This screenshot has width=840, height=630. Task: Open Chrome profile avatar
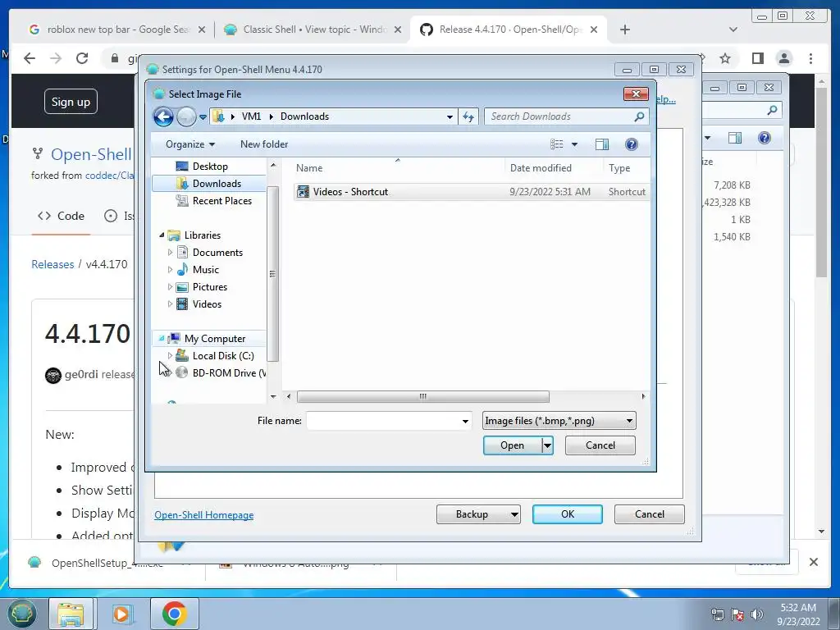pos(784,58)
